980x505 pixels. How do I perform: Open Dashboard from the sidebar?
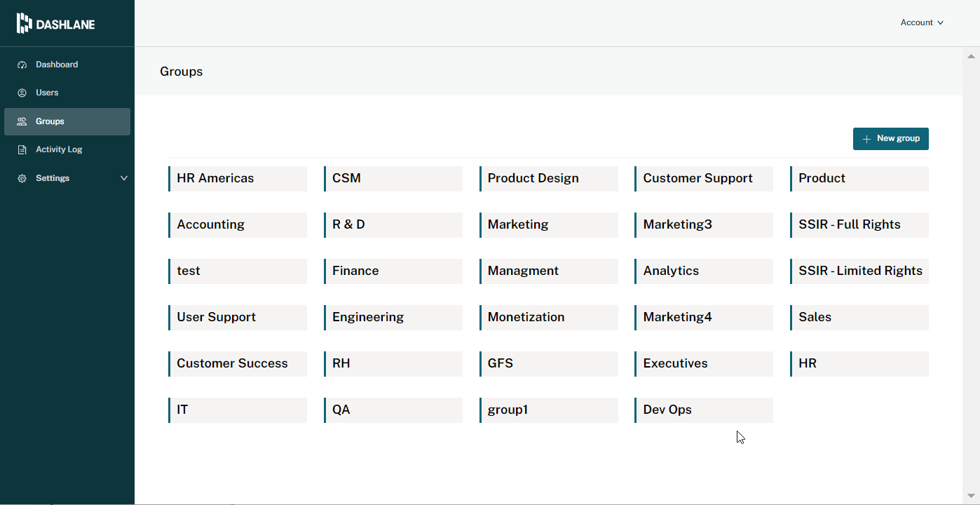(67, 65)
